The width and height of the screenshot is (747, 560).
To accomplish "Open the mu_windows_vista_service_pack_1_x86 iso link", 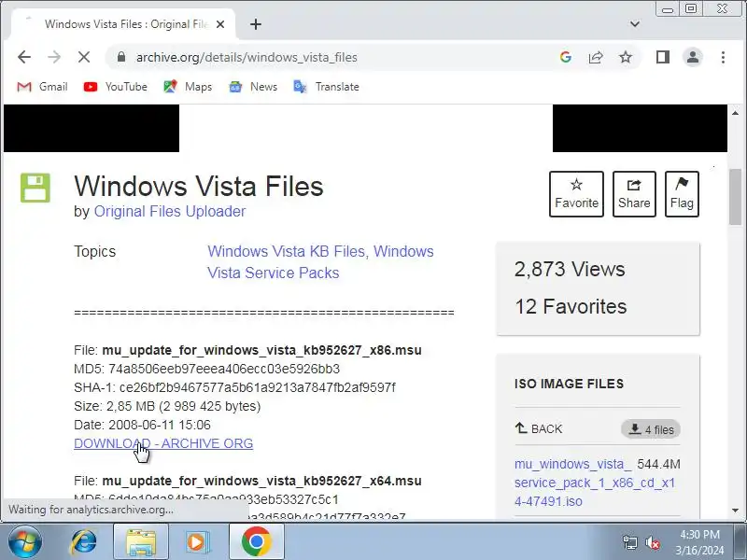I will pos(595,483).
